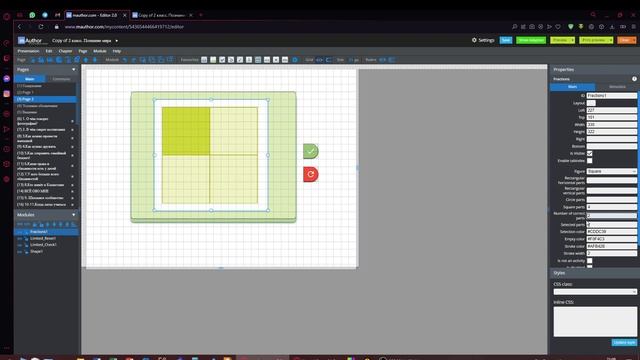Open the Help menu

click(x=117, y=51)
